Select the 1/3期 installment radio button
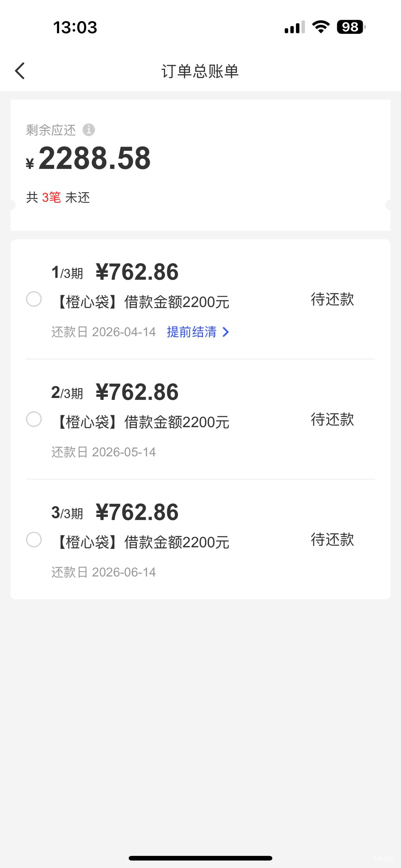Image resolution: width=401 pixels, height=868 pixels. click(34, 299)
